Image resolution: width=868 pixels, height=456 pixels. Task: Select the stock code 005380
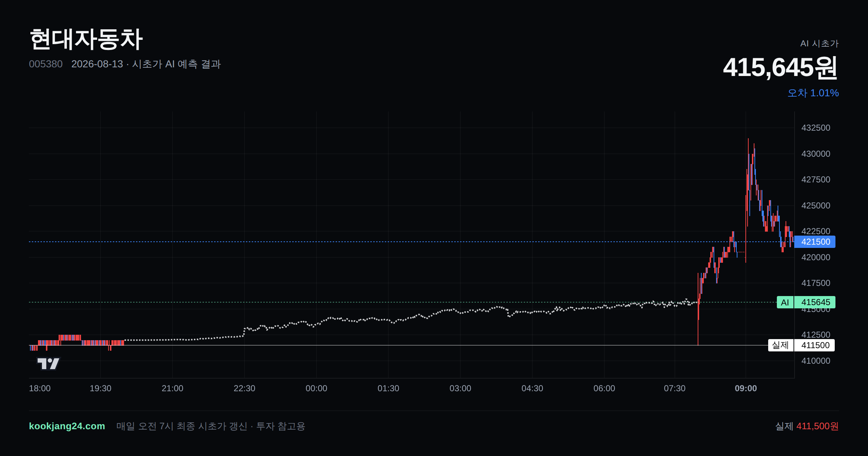pyautogui.click(x=46, y=64)
